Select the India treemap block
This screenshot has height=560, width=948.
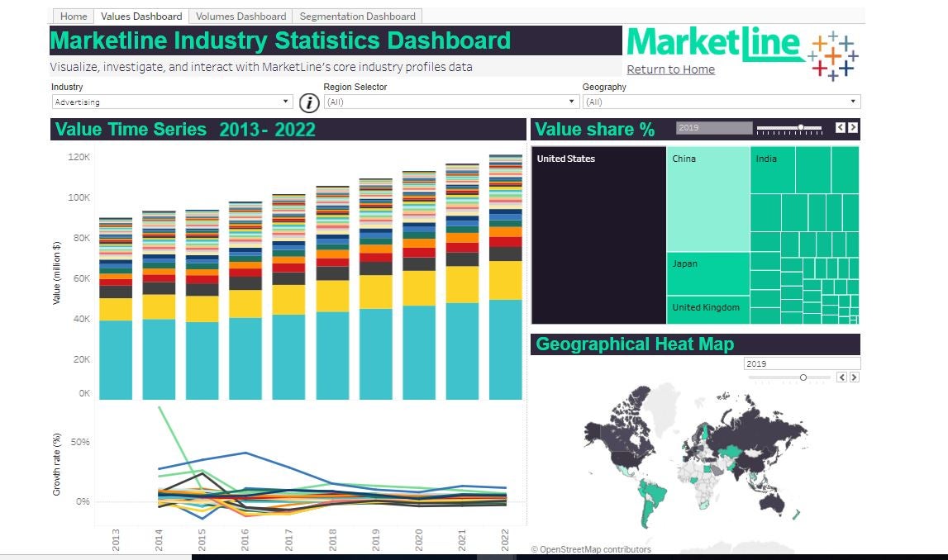pyautogui.click(x=773, y=170)
